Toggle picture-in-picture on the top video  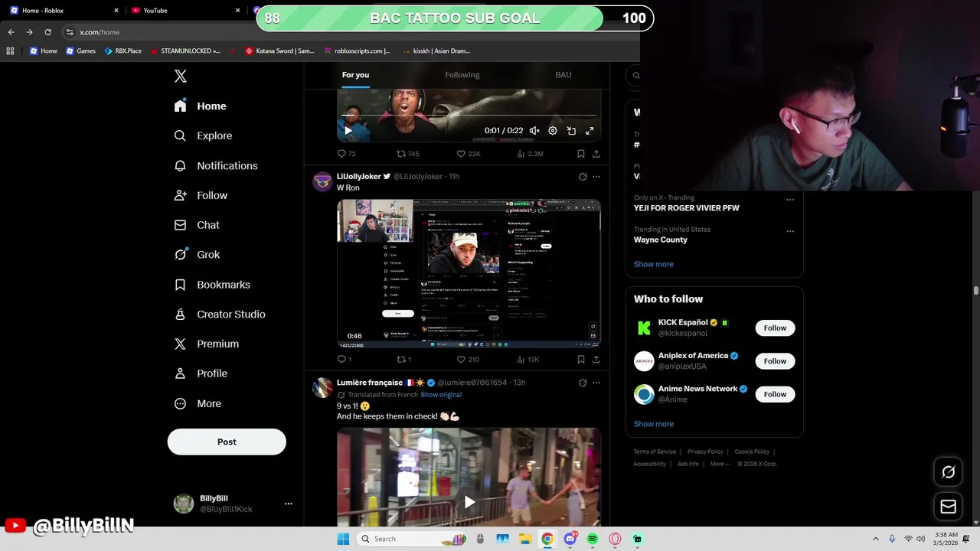(571, 131)
